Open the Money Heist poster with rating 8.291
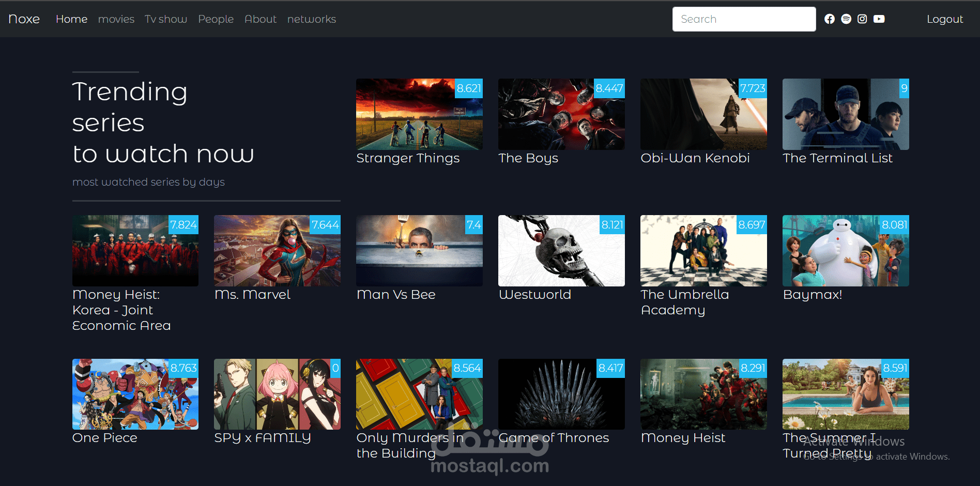The image size is (980, 486). point(703,394)
